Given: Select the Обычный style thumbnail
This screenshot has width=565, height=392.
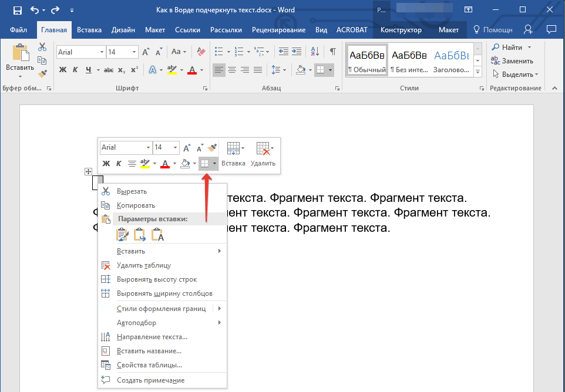Looking at the screenshot, I should click(x=367, y=60).
